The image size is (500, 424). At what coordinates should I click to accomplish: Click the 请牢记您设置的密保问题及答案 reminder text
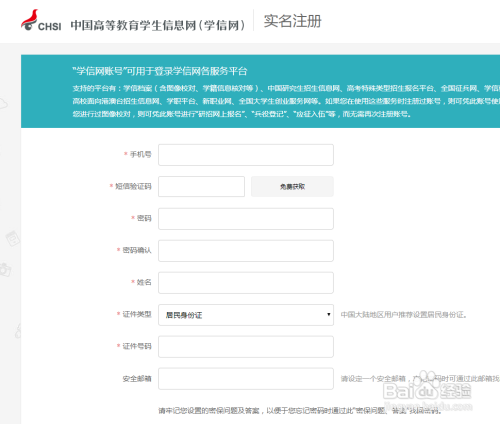(x=300, y=411)
